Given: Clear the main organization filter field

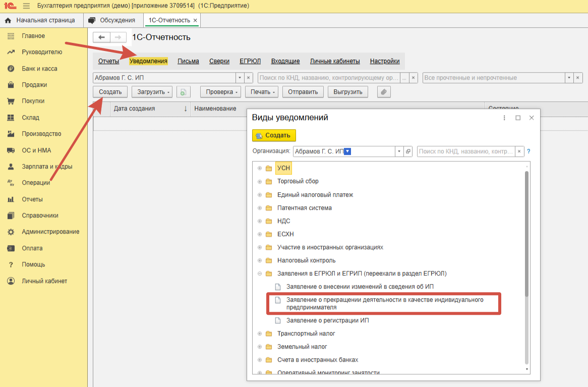Looking at the screenshot, I should (x=248, y=78).
